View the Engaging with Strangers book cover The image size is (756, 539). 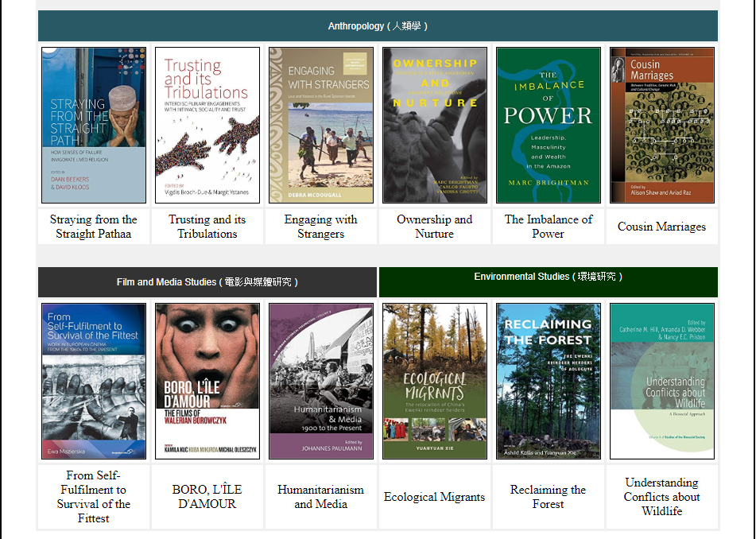click(x=321, y=126)
